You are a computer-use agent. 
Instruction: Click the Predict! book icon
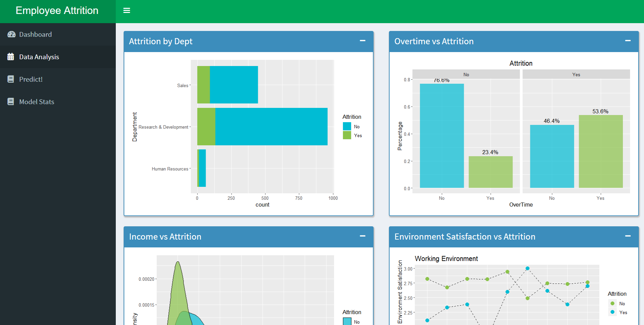coord(11,79)
